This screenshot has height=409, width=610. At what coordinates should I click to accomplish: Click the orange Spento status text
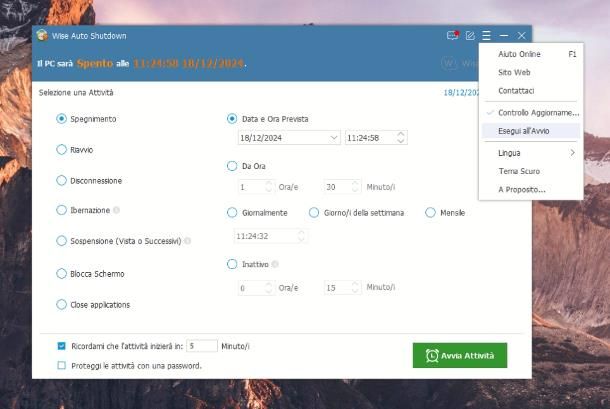click(95, 63)
